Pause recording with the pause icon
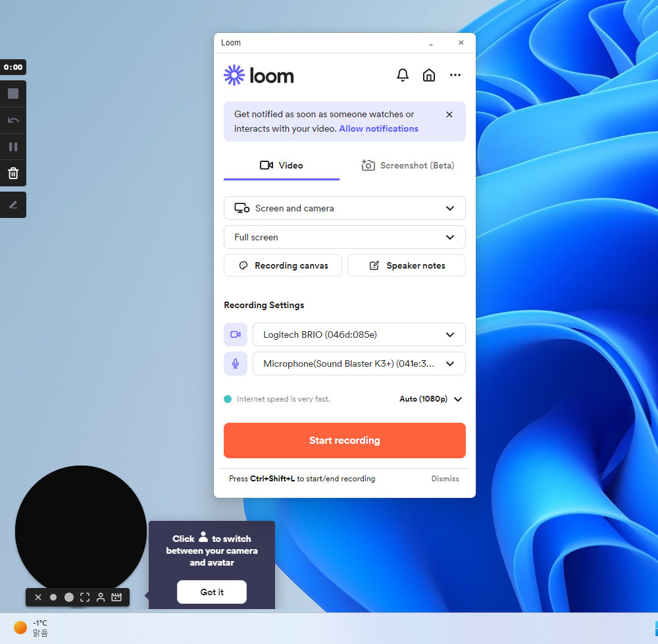This screenshot has width=658, height=644. 13,147
